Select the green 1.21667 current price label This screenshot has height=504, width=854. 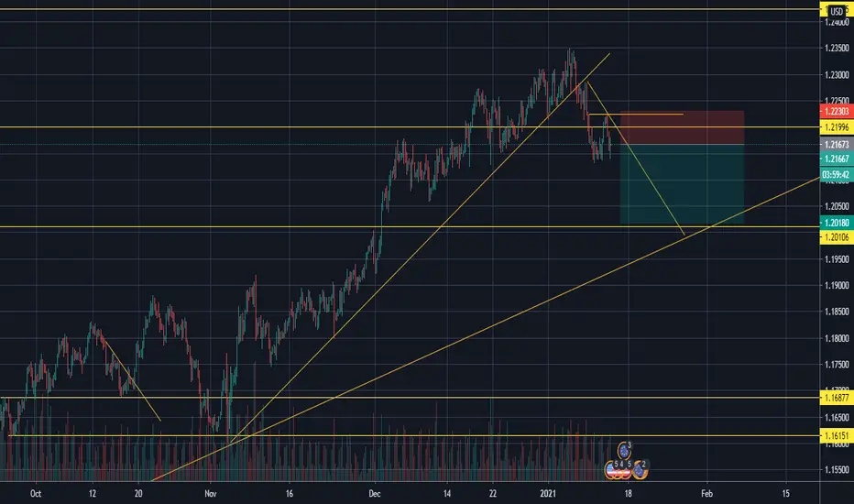point(837,159)
